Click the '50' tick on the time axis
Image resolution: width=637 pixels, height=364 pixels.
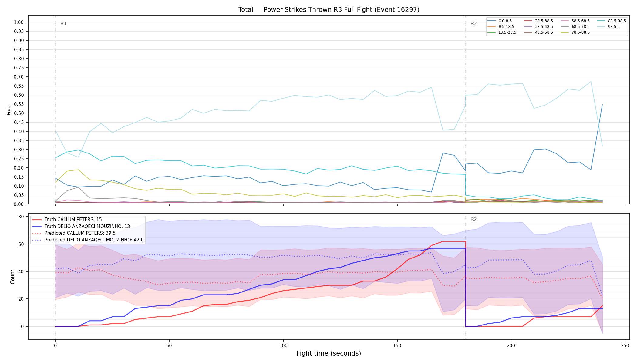(169, 345)
